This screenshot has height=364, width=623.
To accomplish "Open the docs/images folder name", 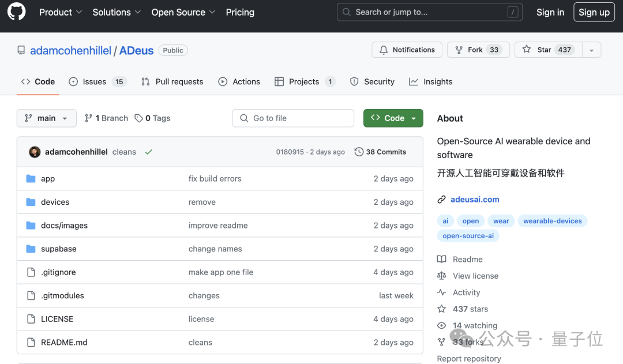I will (x=65, y=226).
